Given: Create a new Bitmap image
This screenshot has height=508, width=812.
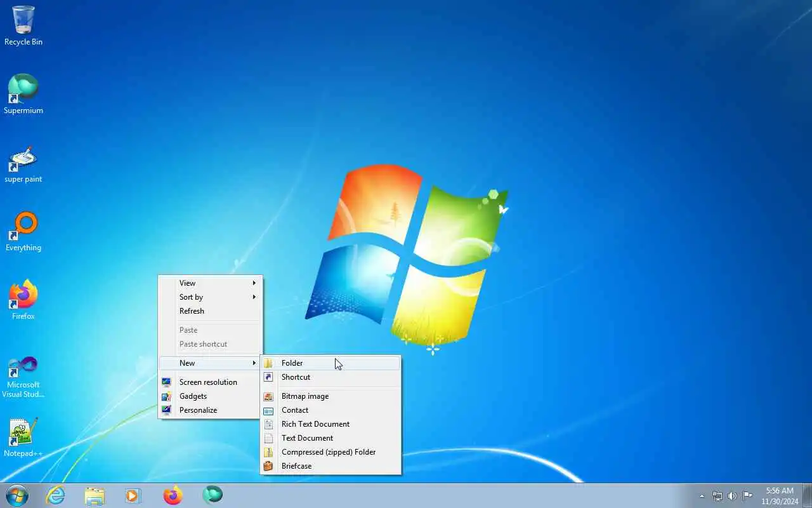Looking at the screenshot, I should 331,396.
